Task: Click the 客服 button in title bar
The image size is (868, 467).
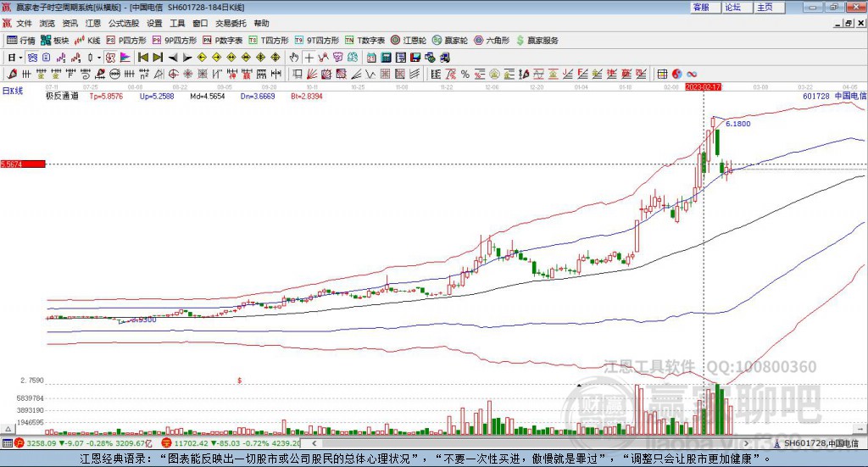Action: 704,7
